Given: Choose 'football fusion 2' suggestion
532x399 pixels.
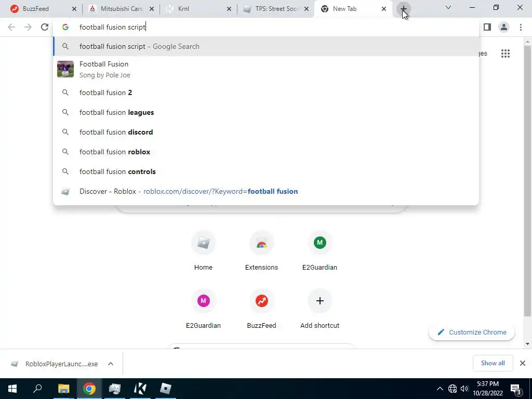Looking at the screenshot, I should pyautogui.click(x=266, y=92).
